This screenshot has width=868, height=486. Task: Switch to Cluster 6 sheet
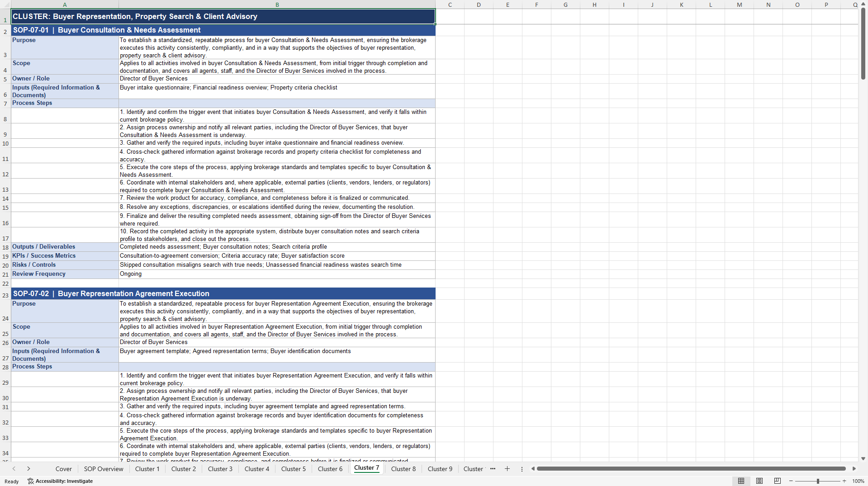[x=330, y=469]
